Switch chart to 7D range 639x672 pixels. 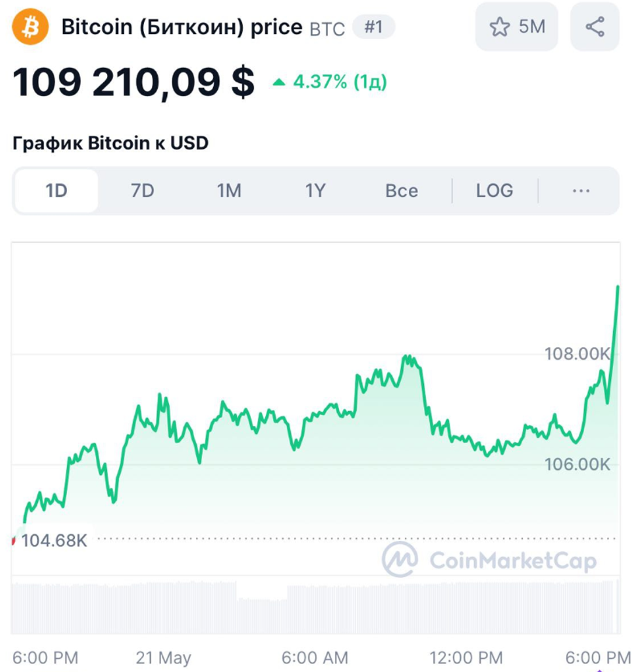pos(142,191)
